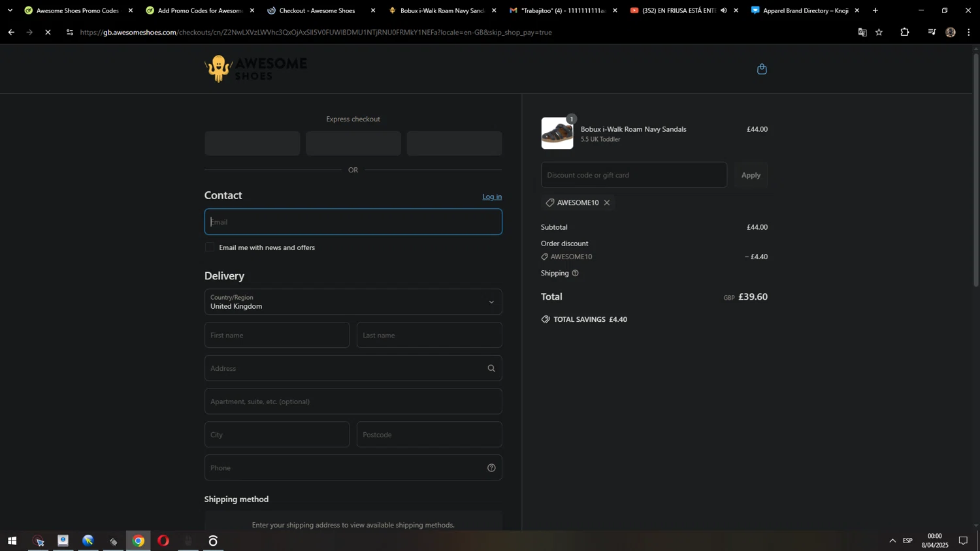This screenshot has width=980, height=551.
Task: Mute the YouTube tab audio icon
Action: tap(723, 10)
